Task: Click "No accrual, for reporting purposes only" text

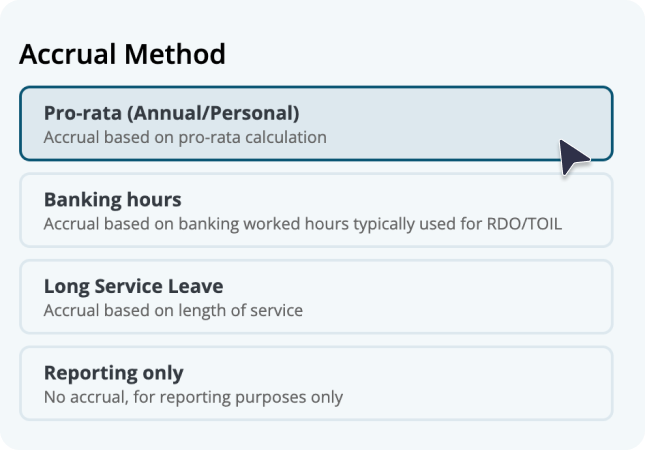Action: pos(193,397)
